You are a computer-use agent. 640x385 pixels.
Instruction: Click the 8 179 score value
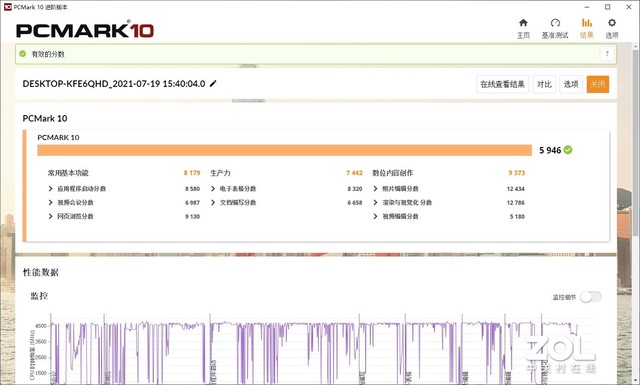[192, 173]
